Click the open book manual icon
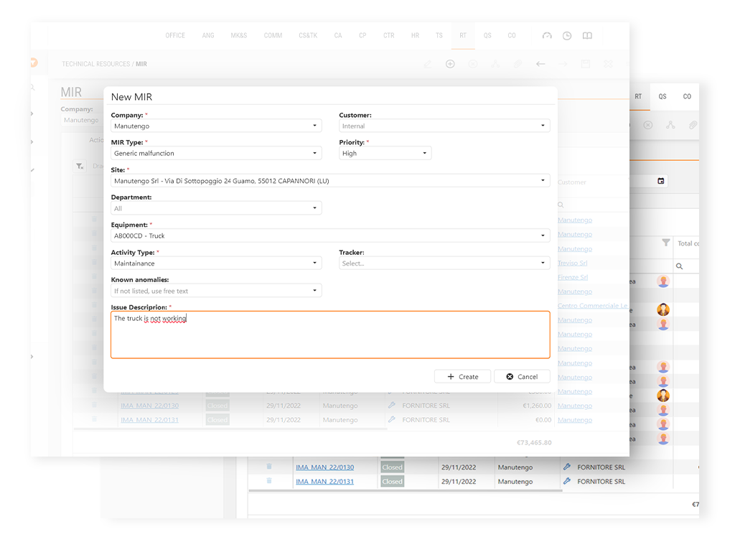Viewport: 735px width, 560px height. pyautogui.click(x=587, y=36)
